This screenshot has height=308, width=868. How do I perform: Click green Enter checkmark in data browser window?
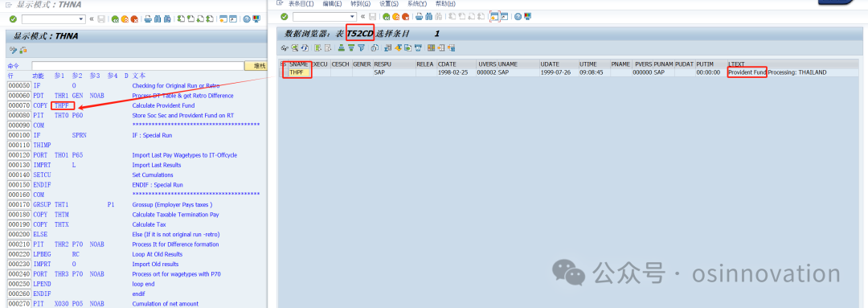point(284,17)
